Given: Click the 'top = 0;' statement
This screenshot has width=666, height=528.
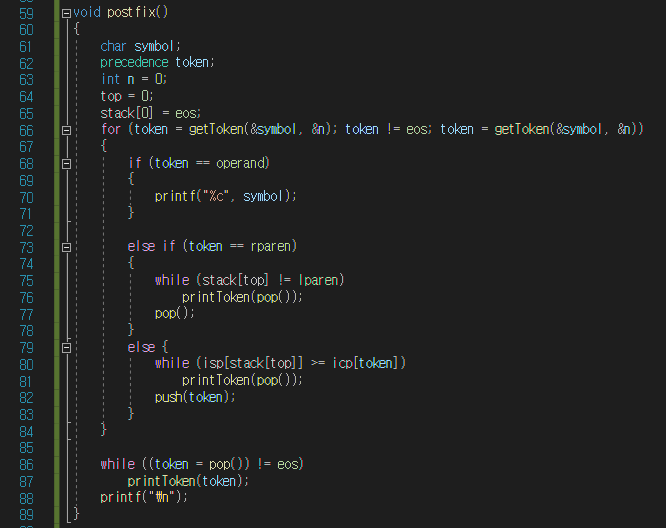Looking at the screenshot, I should coord(127,96).
